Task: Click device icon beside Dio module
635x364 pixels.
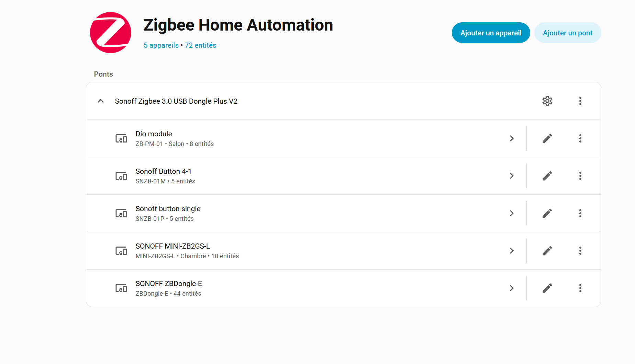Action: pos(121,139)
